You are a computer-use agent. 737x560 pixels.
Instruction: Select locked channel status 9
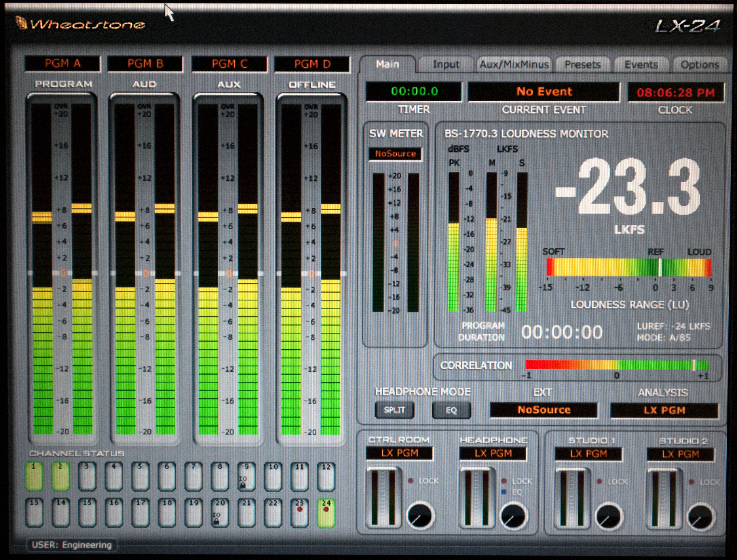click(x=246, y=477)
